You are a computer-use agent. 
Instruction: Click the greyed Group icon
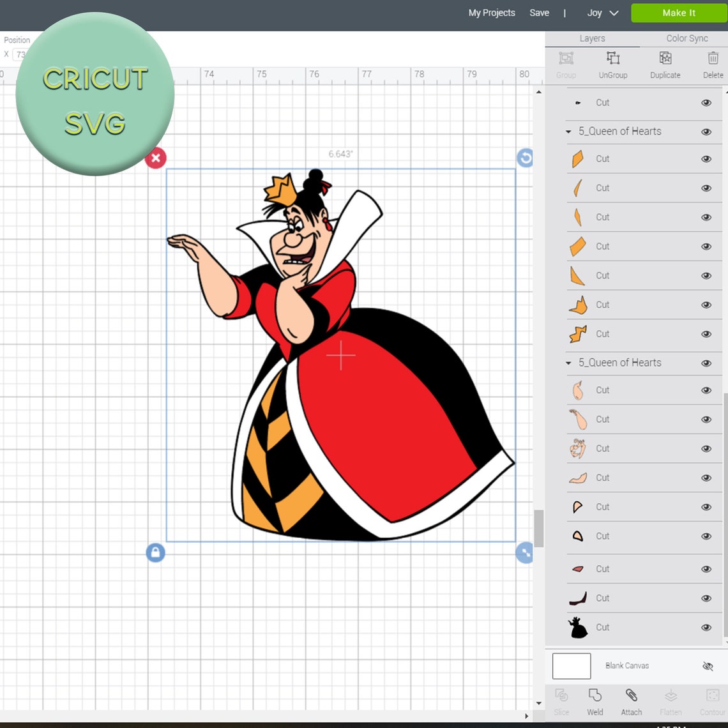[566, 59]
